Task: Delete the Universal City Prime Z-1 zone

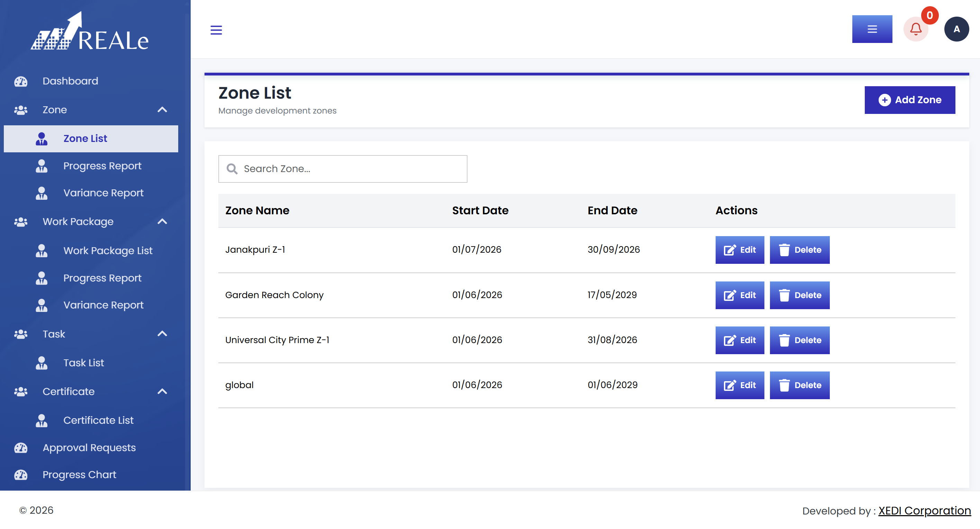Action: tap(799, 340)
